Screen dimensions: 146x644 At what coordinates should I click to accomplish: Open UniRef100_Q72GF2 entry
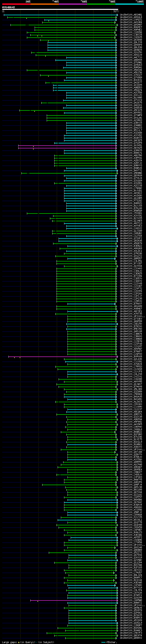[131, 239]
